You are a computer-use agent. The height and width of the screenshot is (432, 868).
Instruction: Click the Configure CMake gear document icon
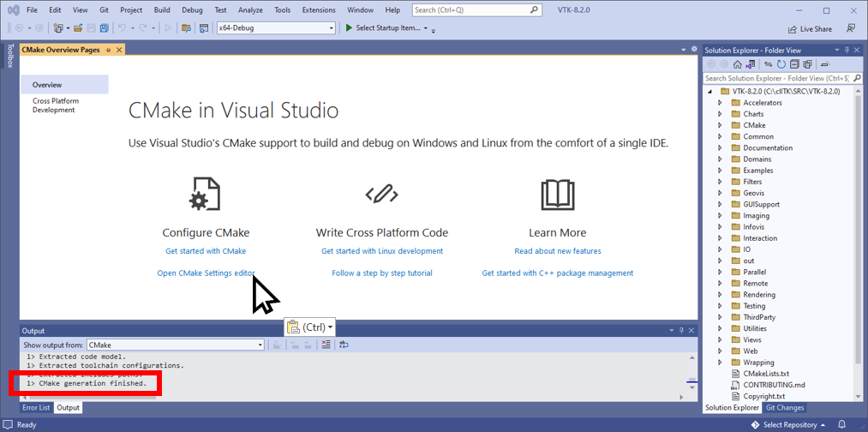pos(206,194)
